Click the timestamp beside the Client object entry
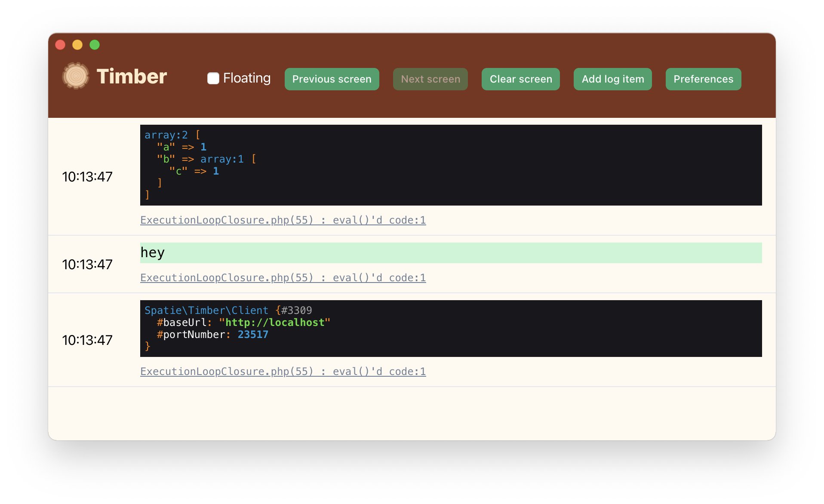The image size is (824, 504). tap(87, 340)
